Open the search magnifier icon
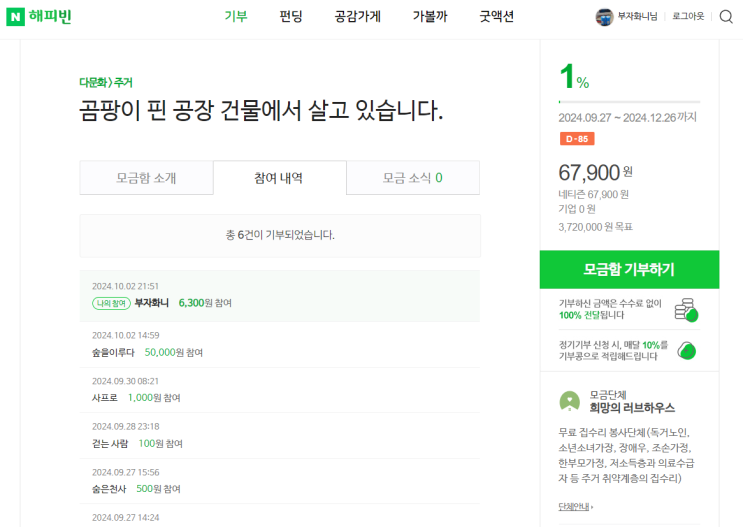The image size is (743, 527). tap(726, 16)
